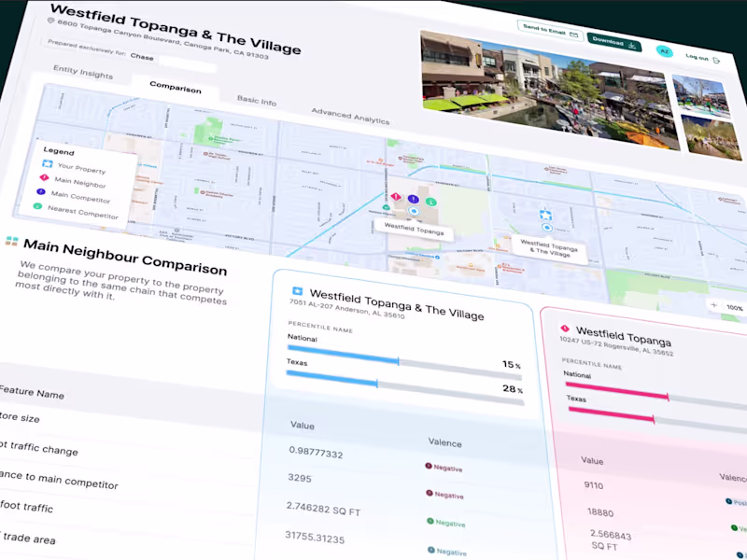This screenshot has height=560, width=747.
Task: Click the pink card value '2.566843 SQ FT'
Action: (x=611, y=539)
